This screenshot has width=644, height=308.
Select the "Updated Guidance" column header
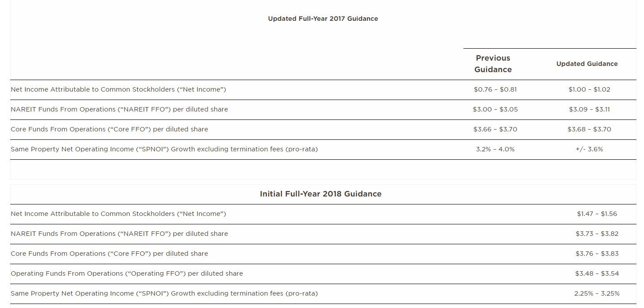click(587, 64)
